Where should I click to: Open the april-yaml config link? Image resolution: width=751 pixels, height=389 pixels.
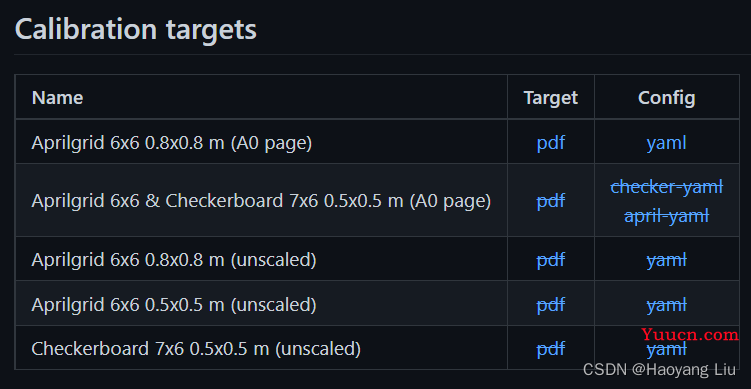(x=666, y=216)
